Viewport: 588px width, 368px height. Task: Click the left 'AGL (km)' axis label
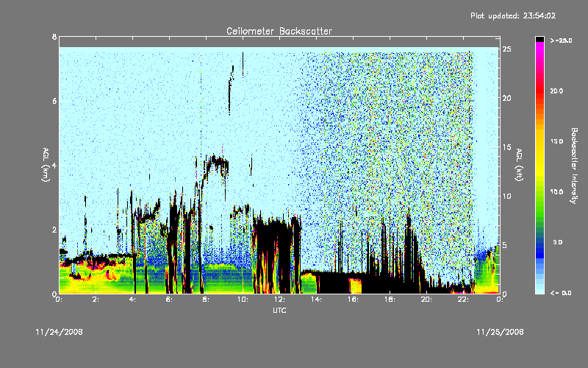(x=46, y=165)
